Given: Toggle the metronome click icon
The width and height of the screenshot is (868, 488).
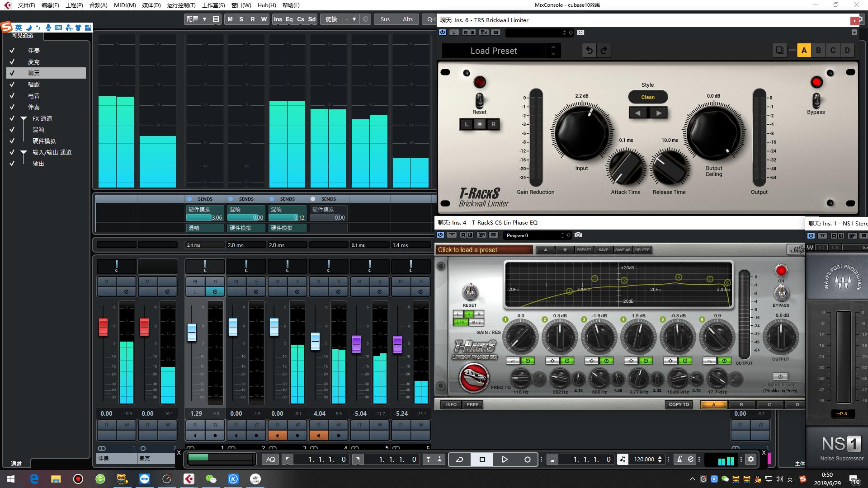Looking at the screenshot, I should pyautogui.click(x=679, y=459).
